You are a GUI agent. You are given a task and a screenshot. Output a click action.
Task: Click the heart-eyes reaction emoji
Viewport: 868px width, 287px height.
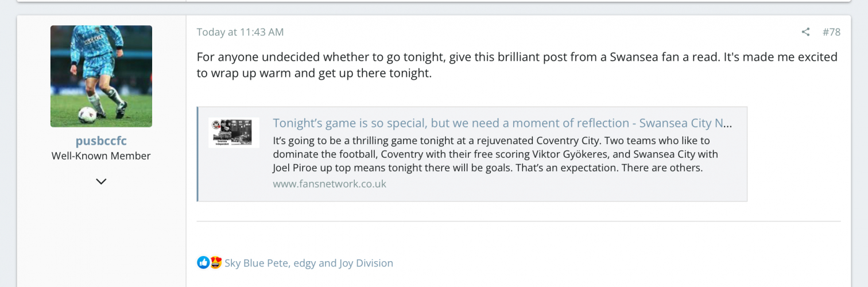[215, 263]
